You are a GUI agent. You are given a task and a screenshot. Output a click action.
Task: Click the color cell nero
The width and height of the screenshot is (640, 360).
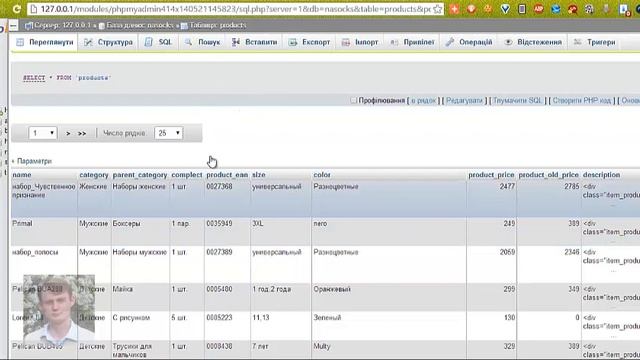pos(320,224)
